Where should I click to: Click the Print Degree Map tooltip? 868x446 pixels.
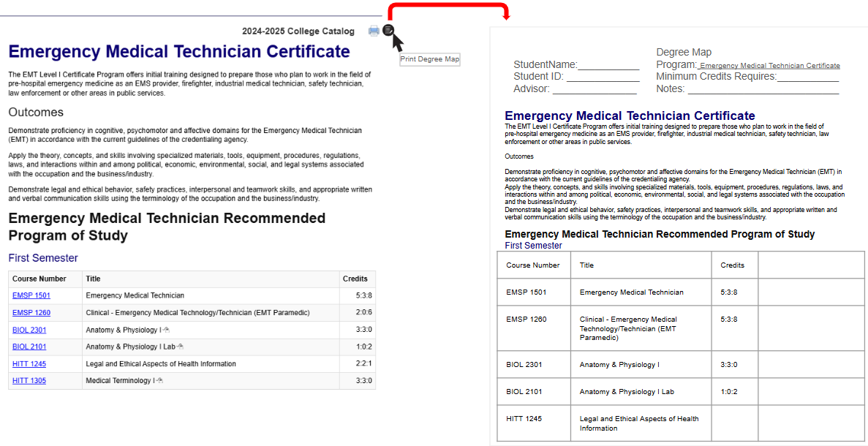(430, 59)
